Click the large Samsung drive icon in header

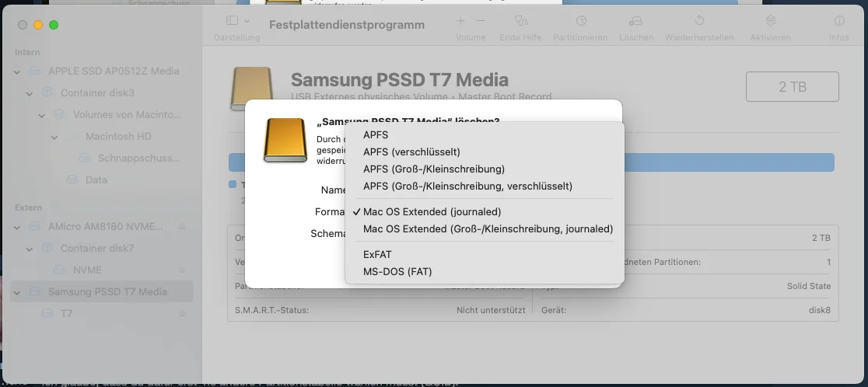click(x=252, y=88)
